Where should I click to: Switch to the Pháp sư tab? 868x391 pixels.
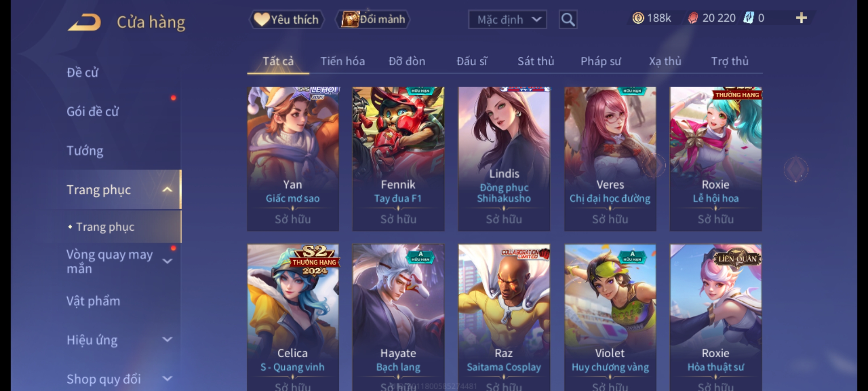pos(600,61)
